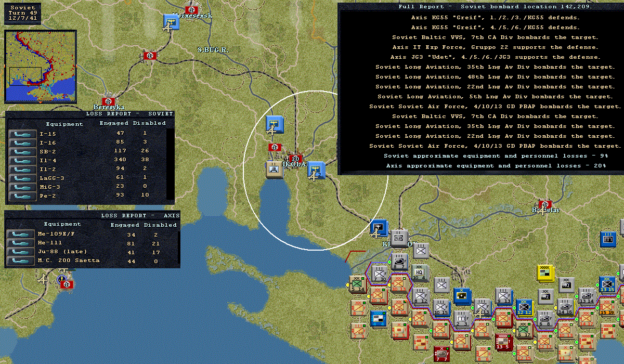
Task: Select the Axis counter marked 9 13
Action: point(503,296)
